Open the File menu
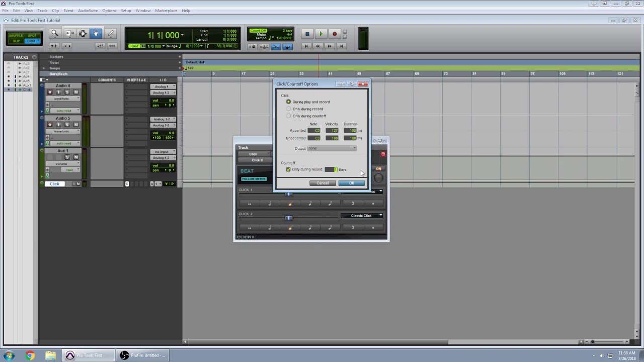The height and width of the screenshot is (362, 644). click(x=5, y=11)
